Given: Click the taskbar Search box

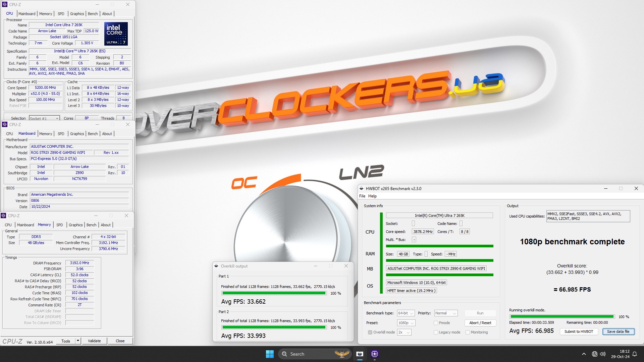Looking at the screenshot, I should point(315,354).
